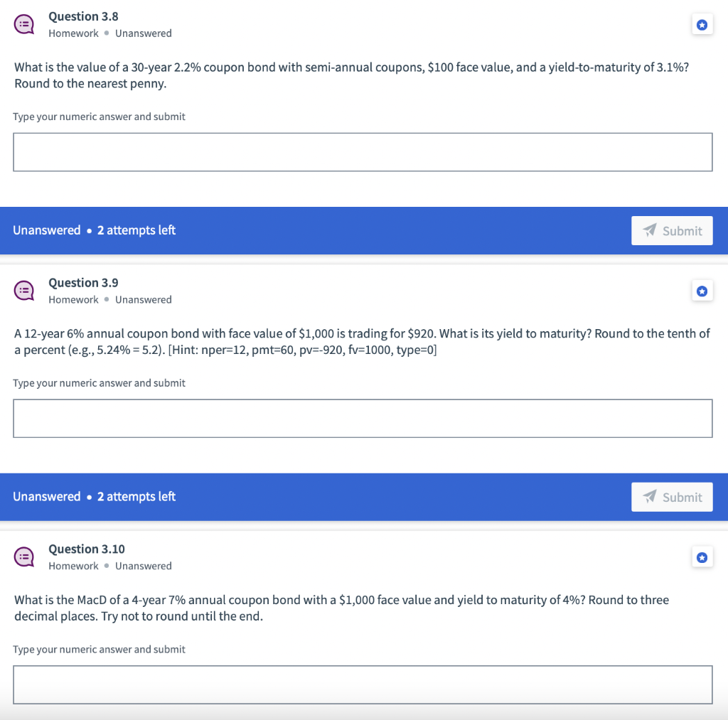Toggle the bookmark star on Question 3.10

click(x=702, y=557)
